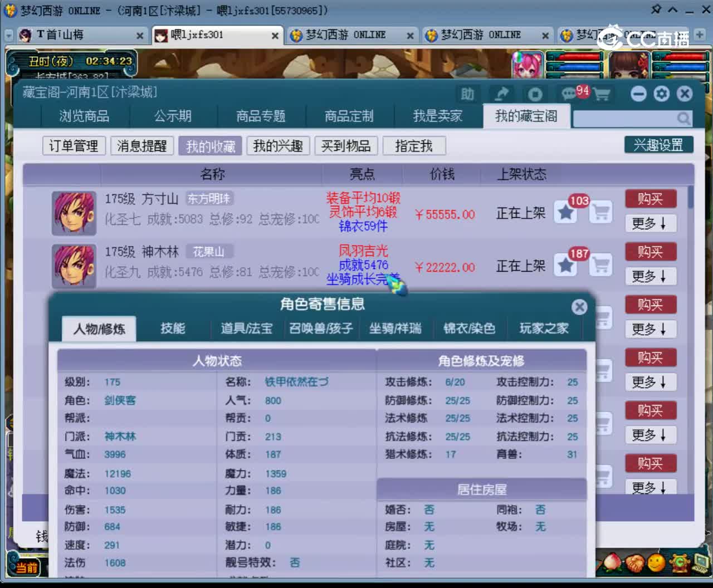Open the 商品定制 tab

coord(349,116)
